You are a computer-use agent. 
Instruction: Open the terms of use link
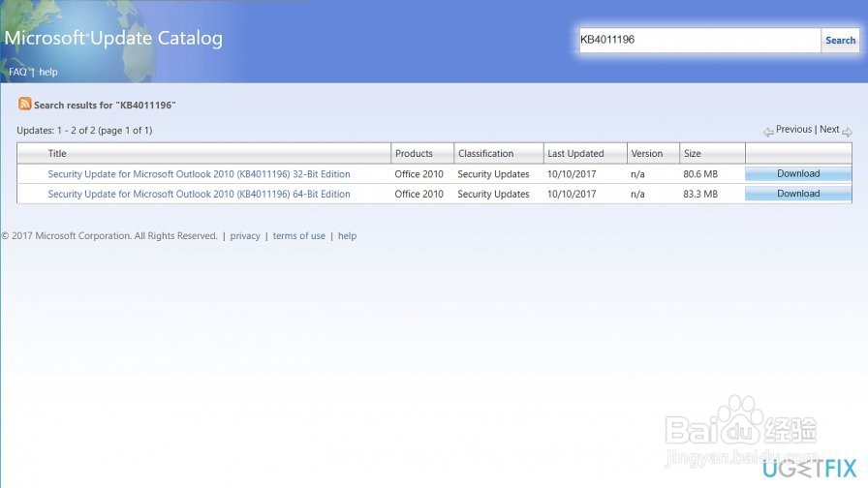(299, 235)
